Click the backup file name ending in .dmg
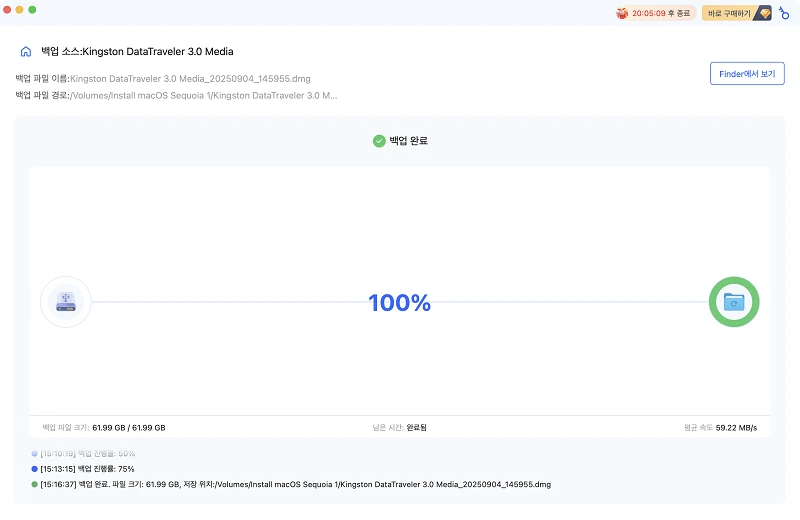This screenshot has height=520, width=800. tap(190, 79)
